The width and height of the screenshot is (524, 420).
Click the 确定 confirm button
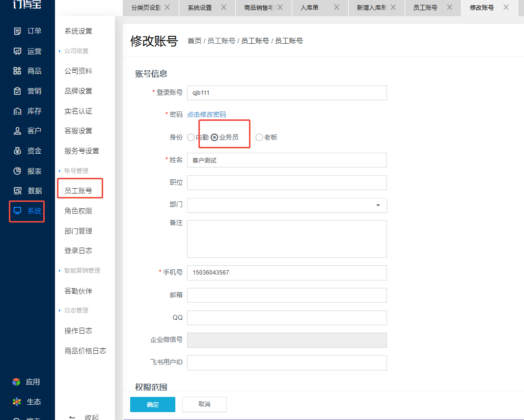[x=153, y=405]
